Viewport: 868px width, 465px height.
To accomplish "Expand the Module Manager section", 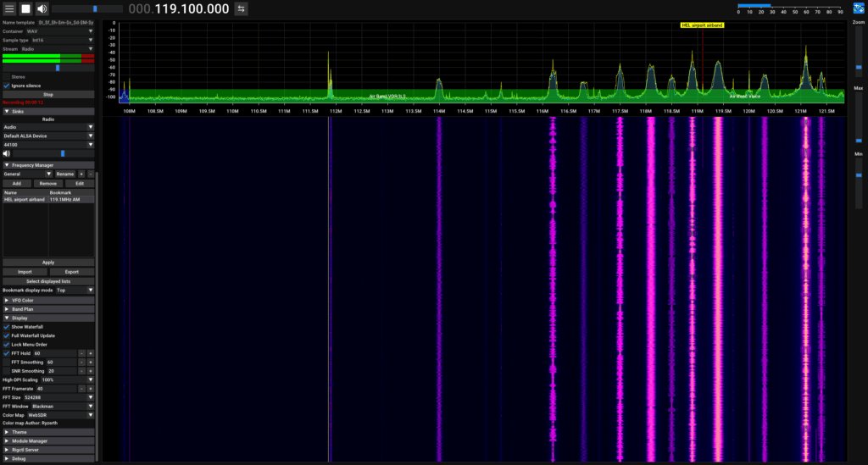I will [48, 441].
